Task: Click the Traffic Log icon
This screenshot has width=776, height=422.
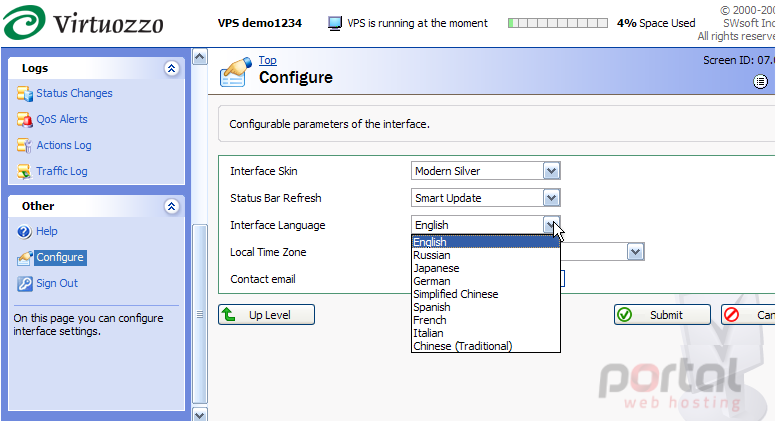Action: pyautogui.click(x=24, y=171)
